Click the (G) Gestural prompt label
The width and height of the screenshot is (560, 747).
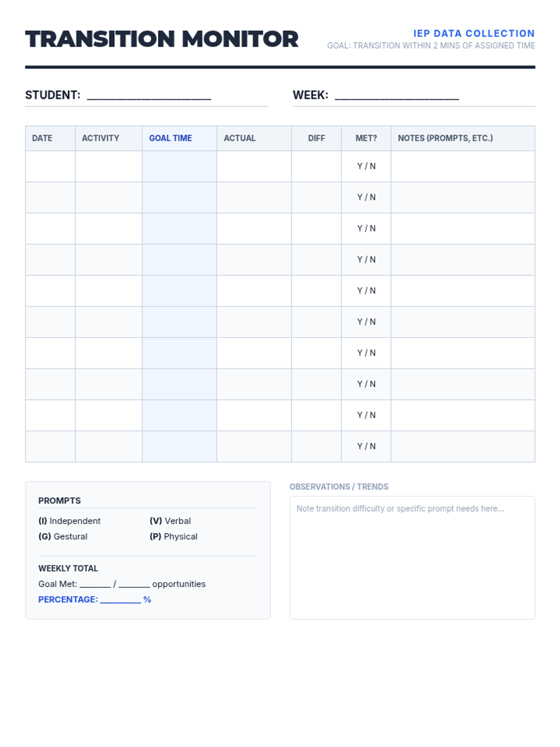pyautogui.click(x=63, y=536)
